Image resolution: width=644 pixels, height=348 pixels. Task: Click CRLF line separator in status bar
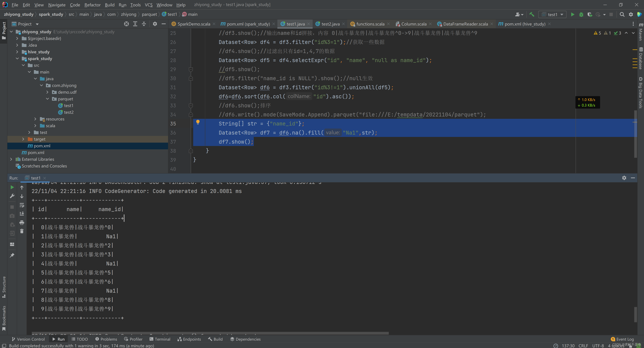(x=583, y=346)
